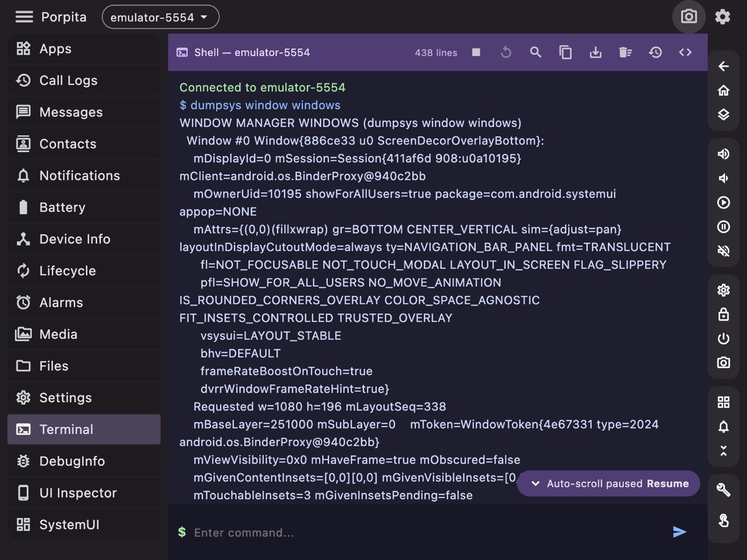
Task: Send the command with the arrow button
Action: point(679,532)
